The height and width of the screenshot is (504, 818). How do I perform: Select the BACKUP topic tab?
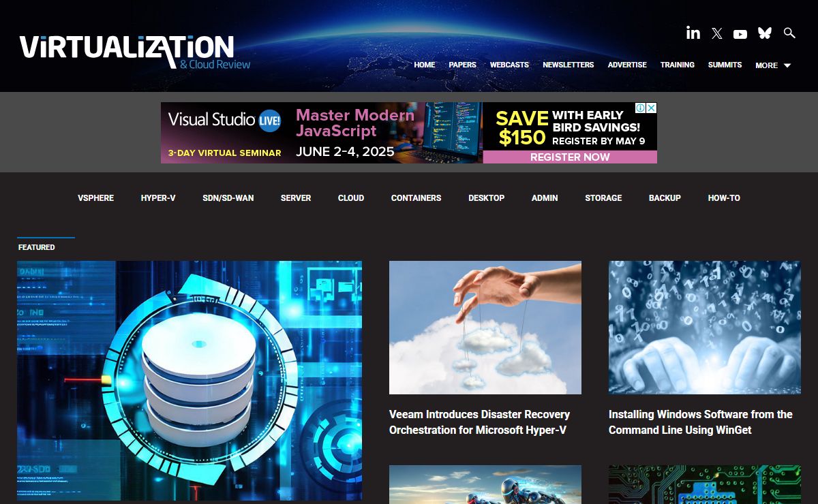click(665, 198)
